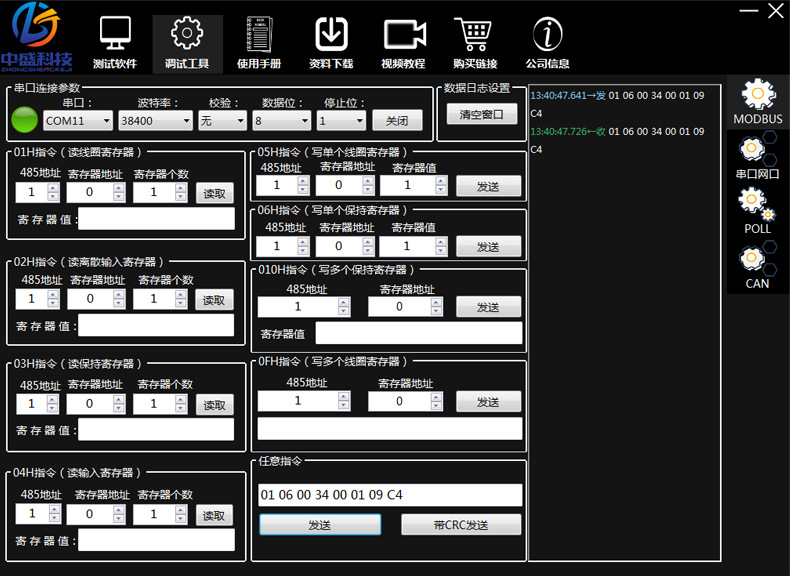Image resolution: width=790 pixels, height=587 pixels.
Task: Click the 购买链接 shopping cart icon
Action: pyautogui.click(x=474, y=35)
